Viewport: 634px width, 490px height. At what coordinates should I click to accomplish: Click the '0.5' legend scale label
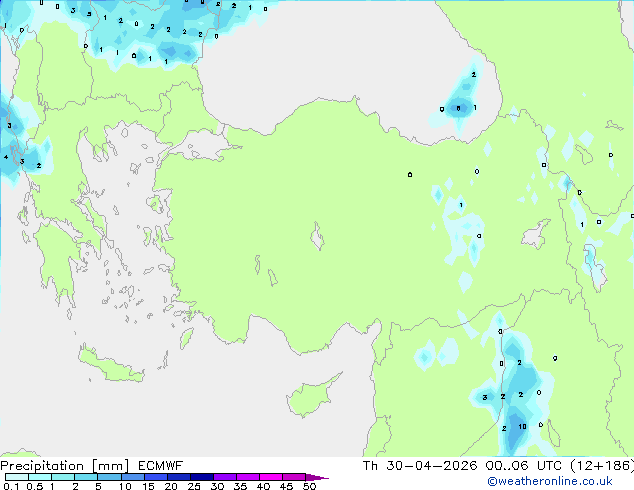click(x=34, y=486)
